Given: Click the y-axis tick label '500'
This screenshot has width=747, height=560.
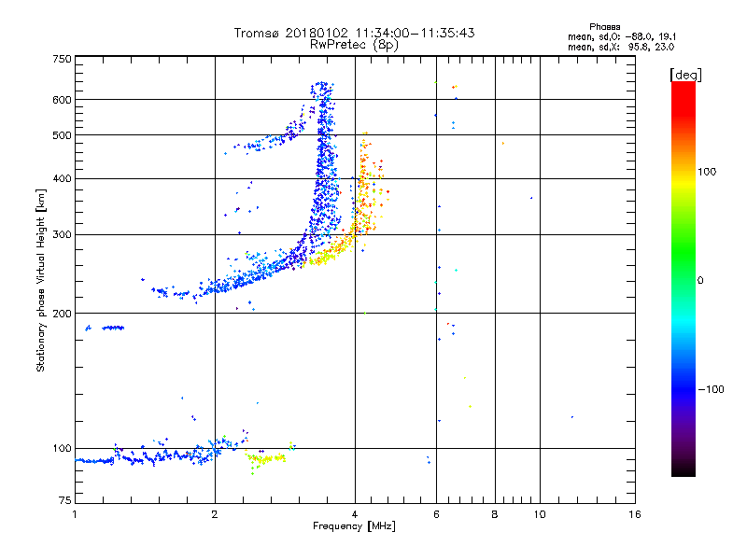Looking at the screenshot, I should (x=62, y=135).
